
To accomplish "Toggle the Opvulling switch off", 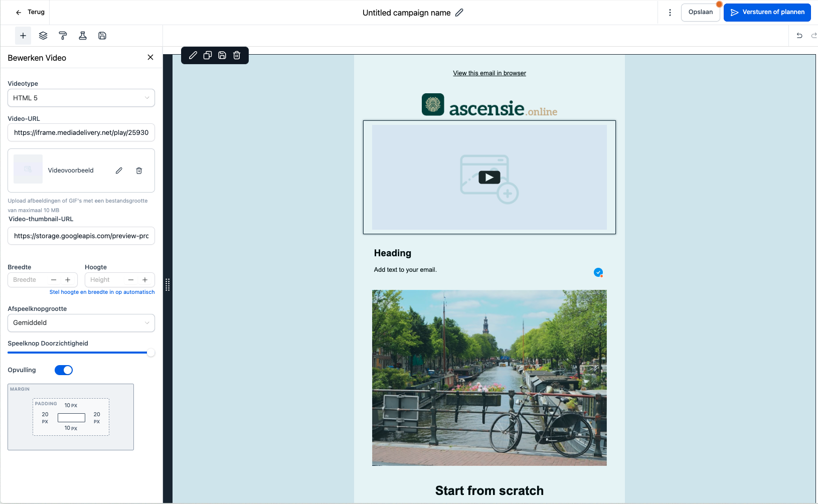I will (64, 370).
